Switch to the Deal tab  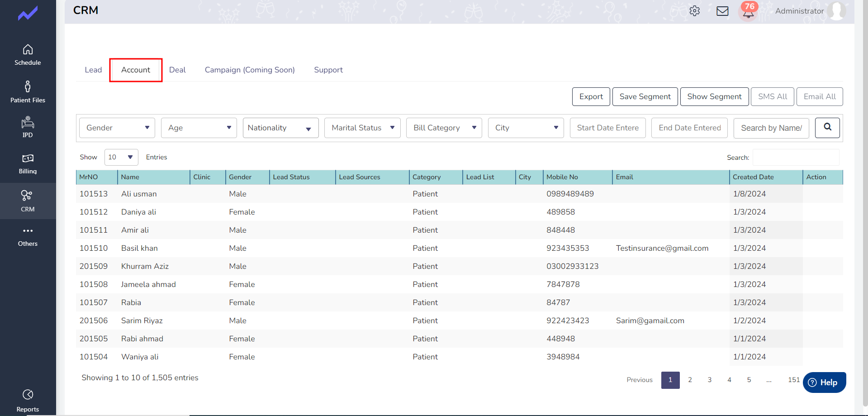[x=177, y=70]
